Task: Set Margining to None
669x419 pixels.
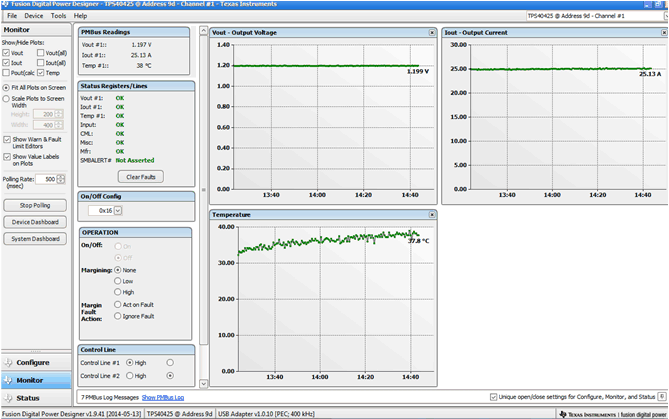Action: (118, 270)
